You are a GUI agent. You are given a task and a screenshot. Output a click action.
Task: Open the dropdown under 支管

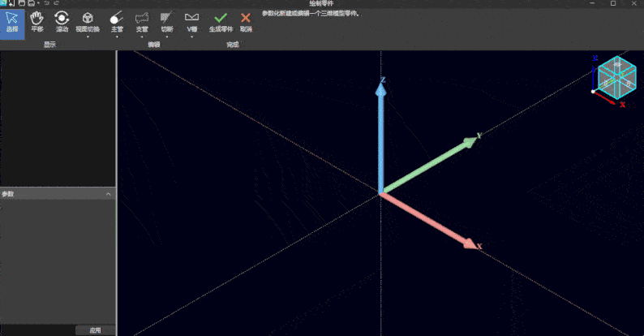click(142, 37)
